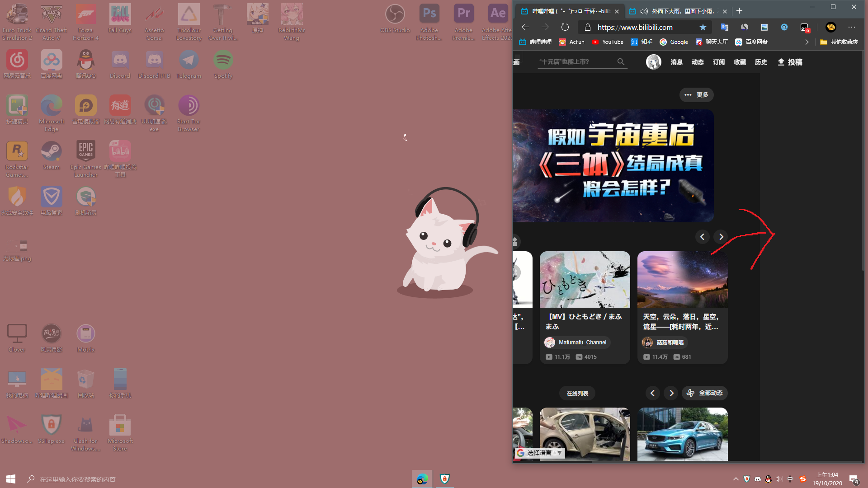The height and width of the screenshot is (488, 868).
Task: Click the favorite star in the address bar
Action: click(703, 27)
